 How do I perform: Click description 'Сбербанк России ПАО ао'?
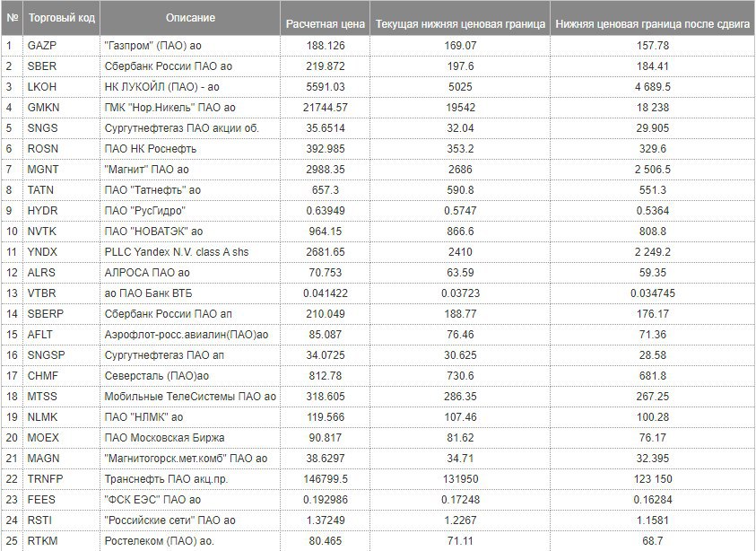pos(169,66)
